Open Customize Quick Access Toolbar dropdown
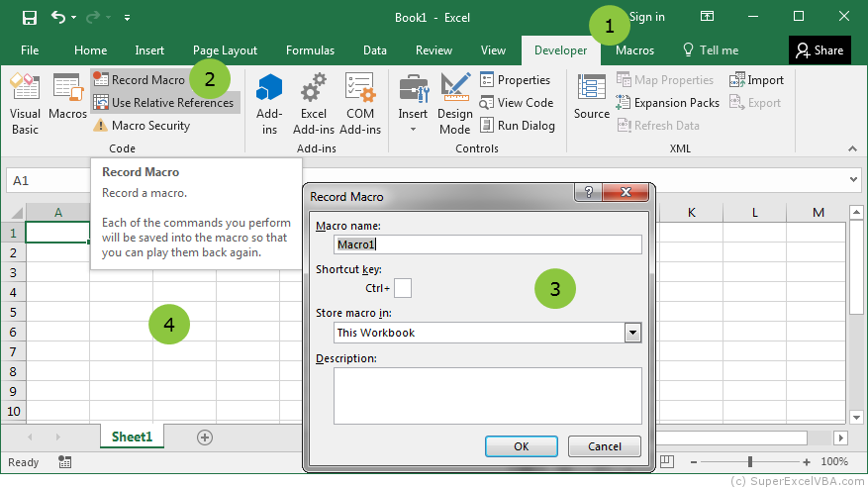Viewport: 868px width, 487px height. pyautogui.click(x=127, y=18)
